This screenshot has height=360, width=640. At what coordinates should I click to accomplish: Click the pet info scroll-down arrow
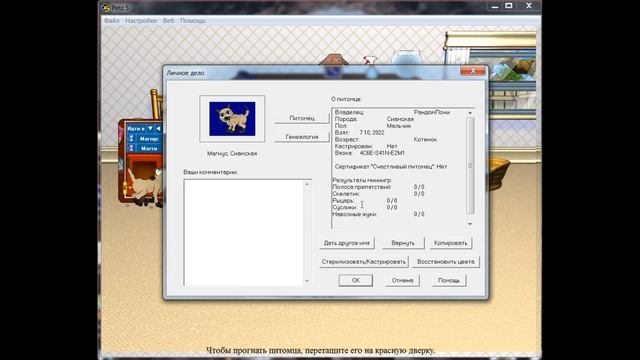pos(470,224)
